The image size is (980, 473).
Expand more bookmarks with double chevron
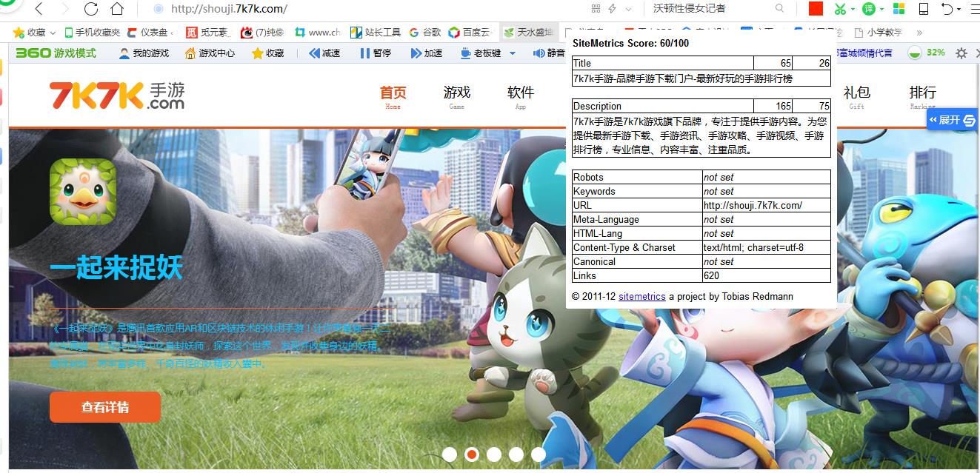919,33
